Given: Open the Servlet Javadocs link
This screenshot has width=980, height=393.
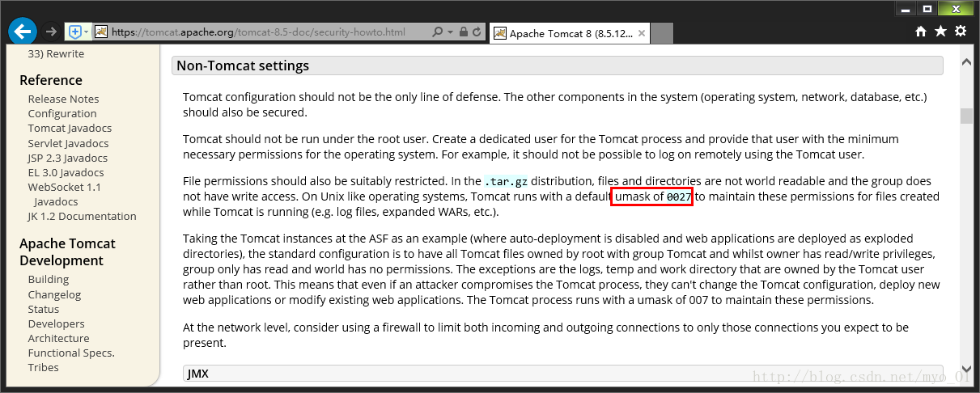Looking at the screenshot, I should point(68,143).
